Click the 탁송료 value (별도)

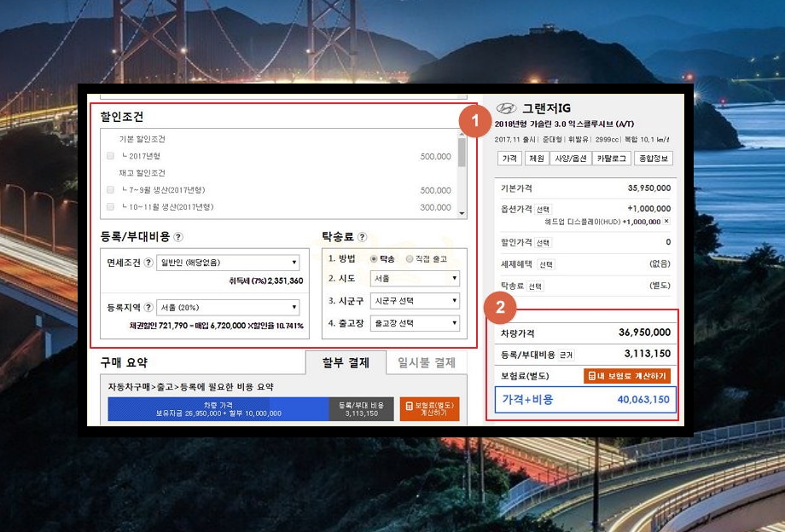[x=660, y=286]
